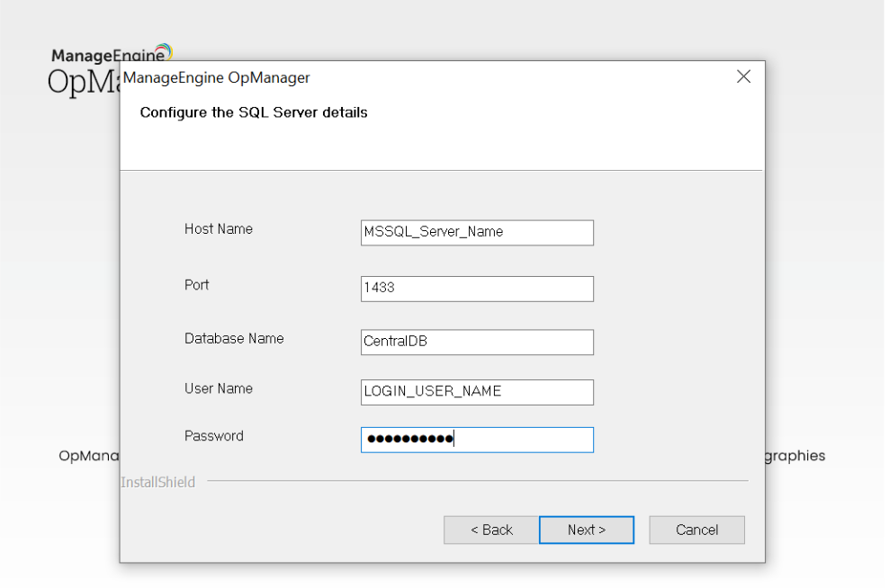Click the Configure the SQL Server details heading

[x=254, y=113]
